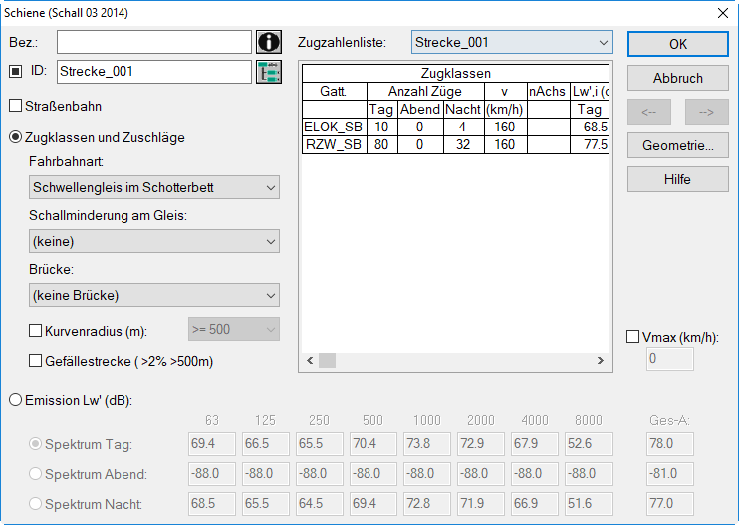Select the ELOK_SB row cell
Screen dimensions: 739x525
(x=334, y=127)
